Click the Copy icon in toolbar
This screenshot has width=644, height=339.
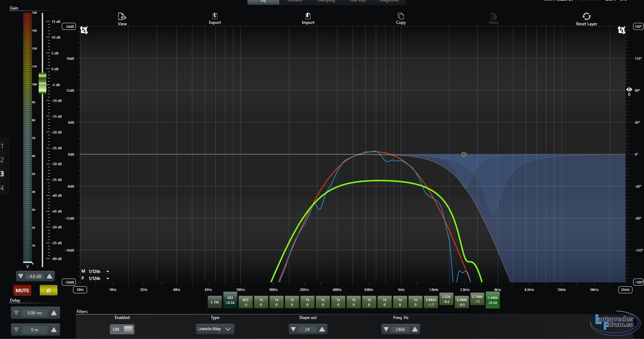[x=401, y=16]
